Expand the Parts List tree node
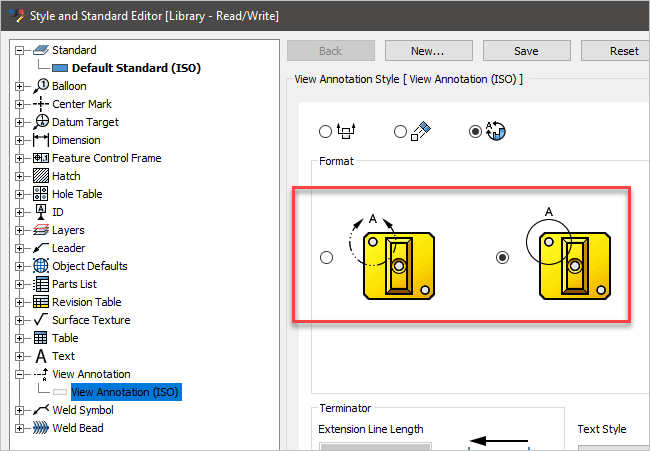This screenshot has width=650, height=451. pos(19,284)
